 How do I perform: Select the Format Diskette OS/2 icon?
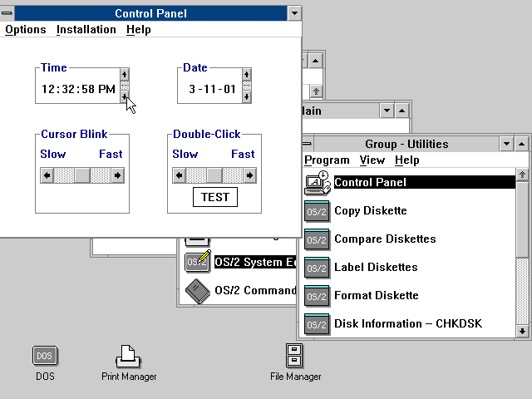coord(317,296)
